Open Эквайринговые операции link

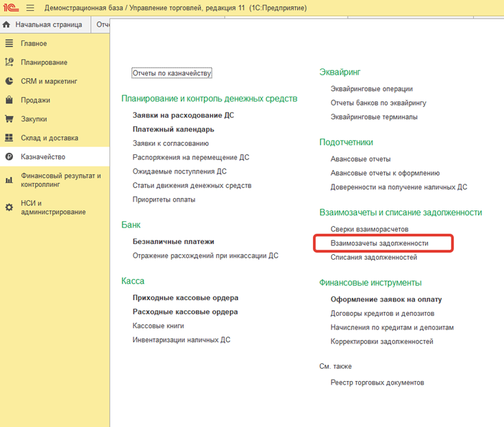coord(371,88)
